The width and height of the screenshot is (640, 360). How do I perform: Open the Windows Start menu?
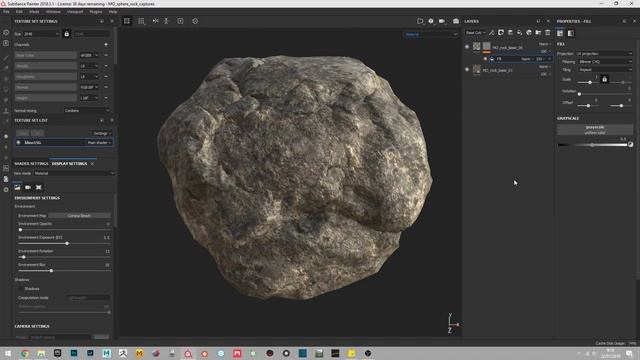point(8,353)
